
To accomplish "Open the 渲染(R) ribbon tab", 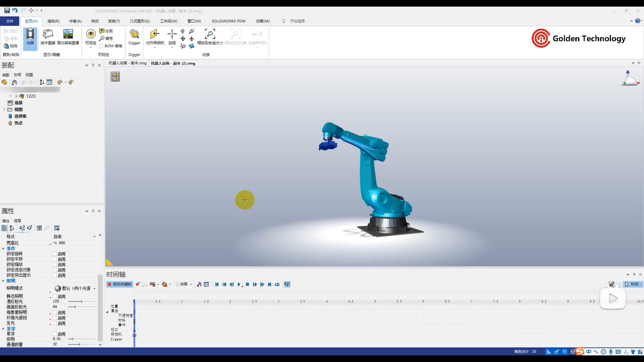I will pos(53,21).
